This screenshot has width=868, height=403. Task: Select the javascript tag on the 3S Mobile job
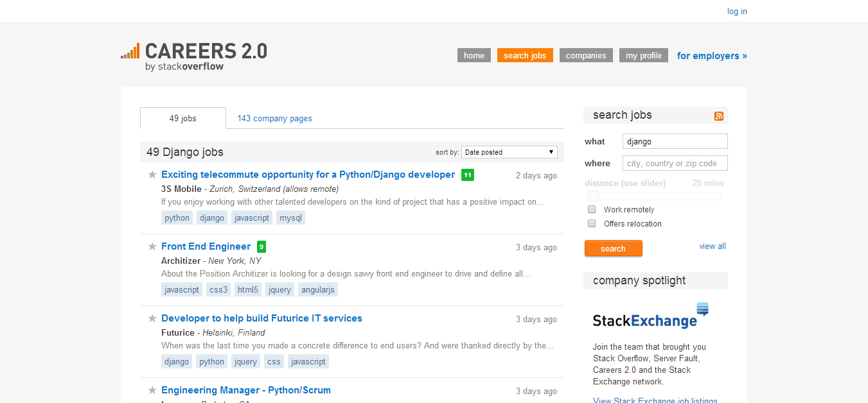click(252, 218)
